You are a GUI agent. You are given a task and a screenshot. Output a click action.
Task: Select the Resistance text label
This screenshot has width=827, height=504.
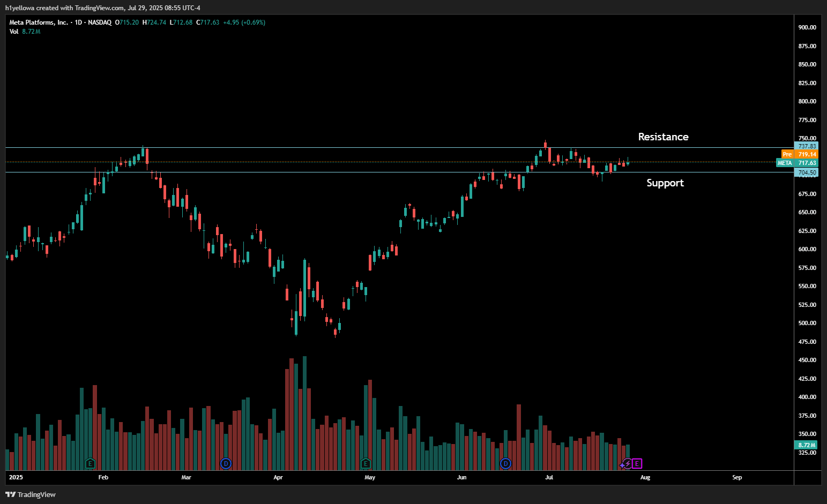click(663, 137)
